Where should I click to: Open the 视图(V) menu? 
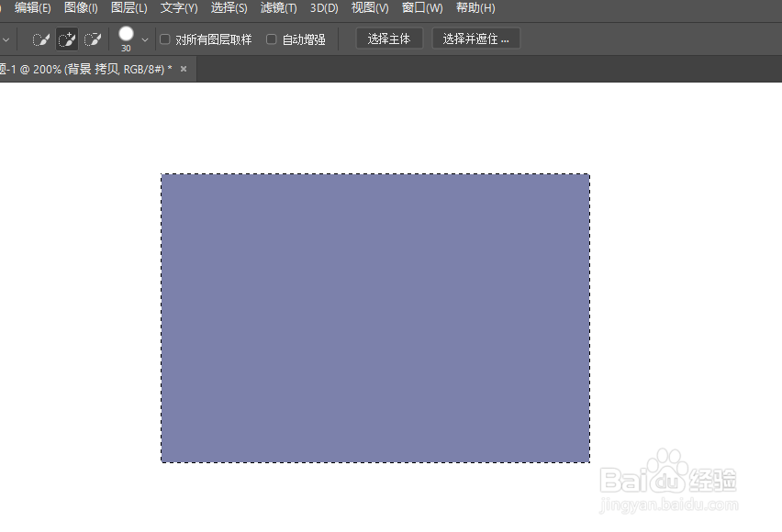(370, 8)
